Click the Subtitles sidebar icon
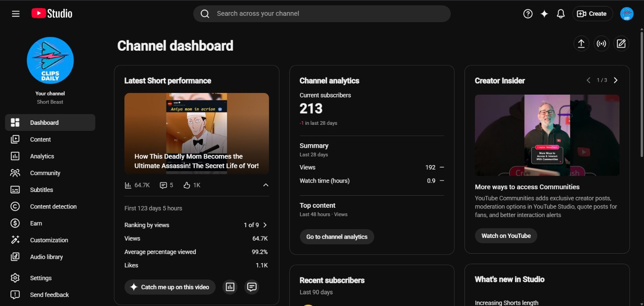The image size is (644, 306). point(15,190)
